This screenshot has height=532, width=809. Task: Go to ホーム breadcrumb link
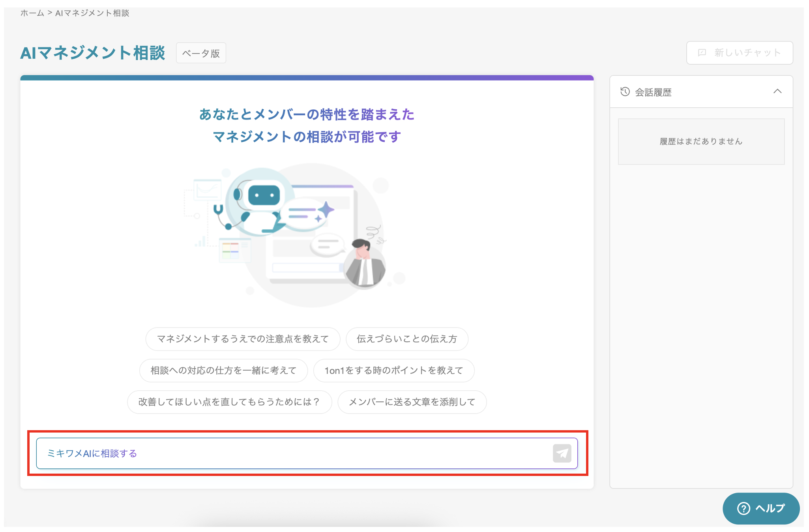32,13
